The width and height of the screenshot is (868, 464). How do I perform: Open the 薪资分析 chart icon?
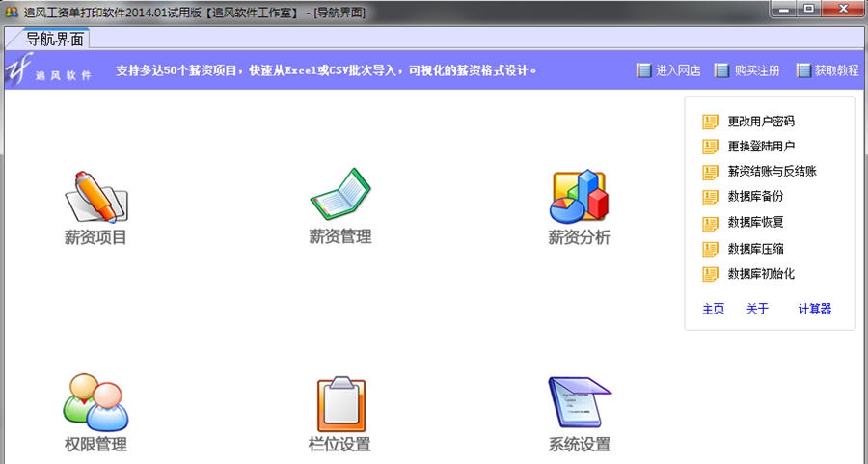pos(579,197)
